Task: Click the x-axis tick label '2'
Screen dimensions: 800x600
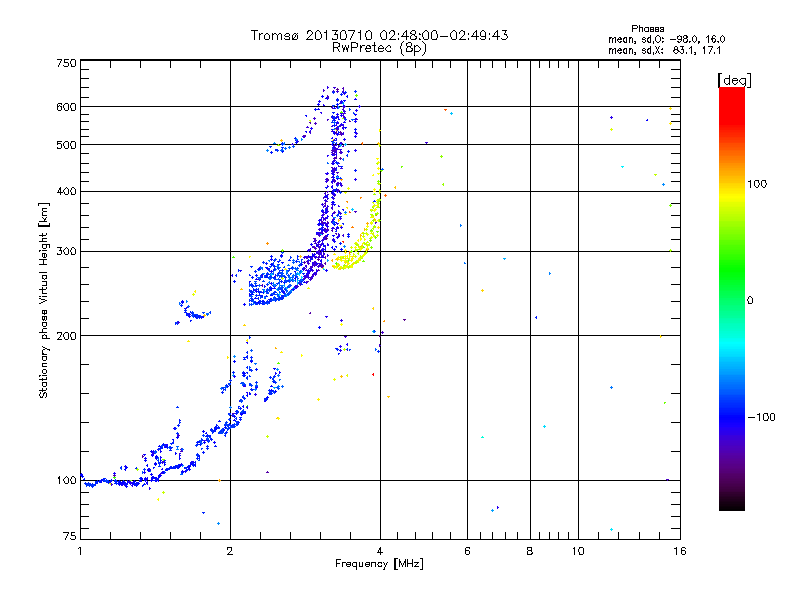Action: click(230, 551)
